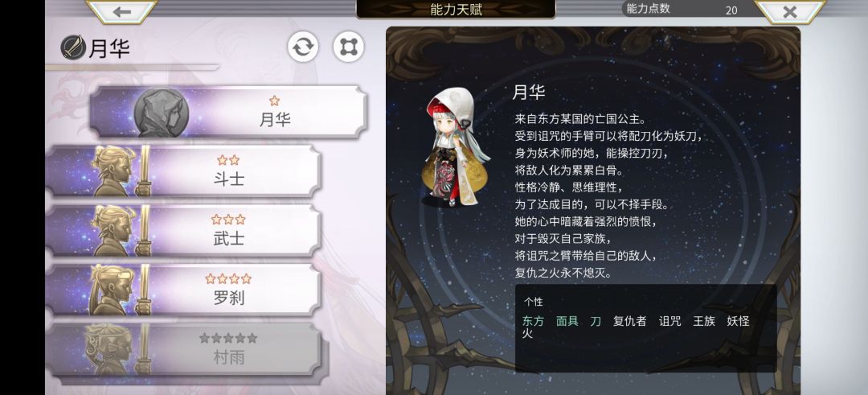Click the circular refresh arrows icon
Viewport: 868px width, 395px height.
303,47
